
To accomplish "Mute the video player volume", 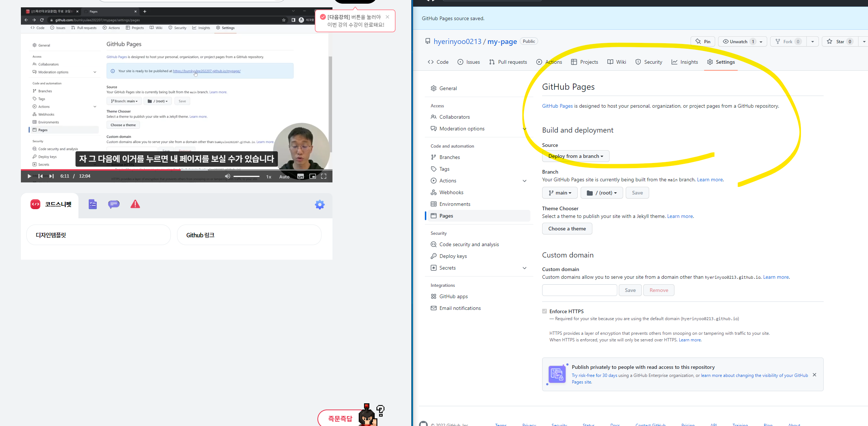I will click(x=228, y=176).
